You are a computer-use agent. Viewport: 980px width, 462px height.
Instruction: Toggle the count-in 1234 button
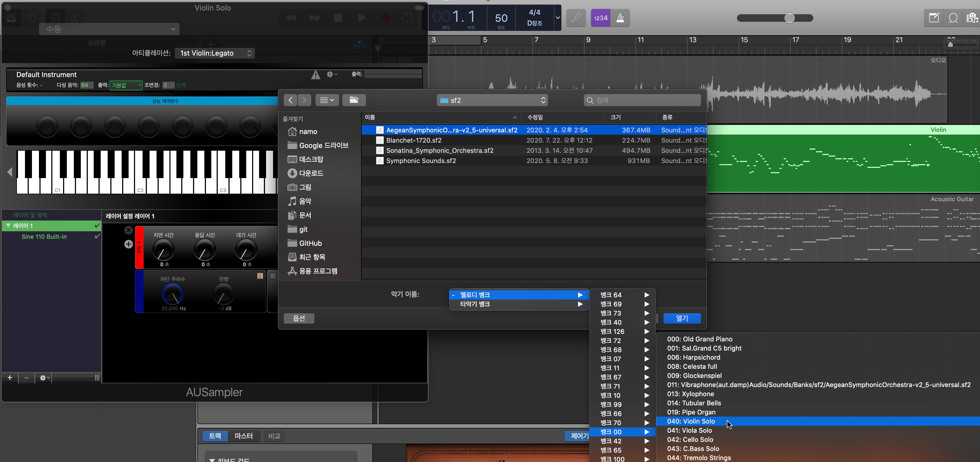[x=600, y=18]
